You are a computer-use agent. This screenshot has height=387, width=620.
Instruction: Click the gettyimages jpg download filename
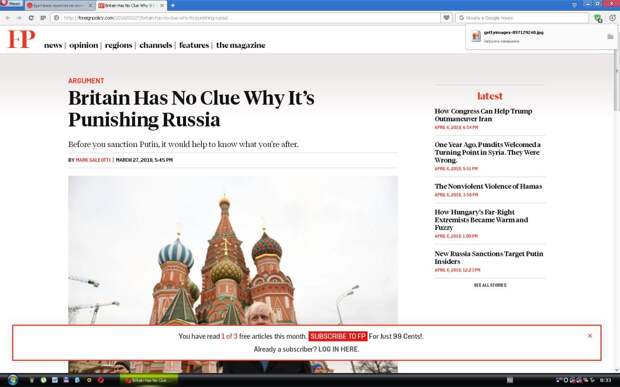click(x=514, y=32)
